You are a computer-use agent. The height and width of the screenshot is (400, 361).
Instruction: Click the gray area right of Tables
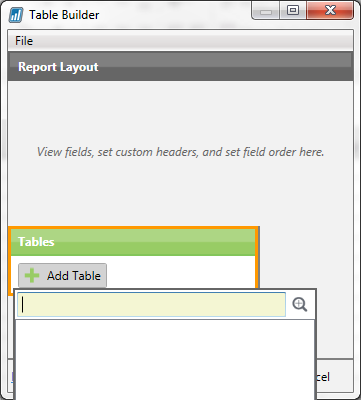[306, 257]
